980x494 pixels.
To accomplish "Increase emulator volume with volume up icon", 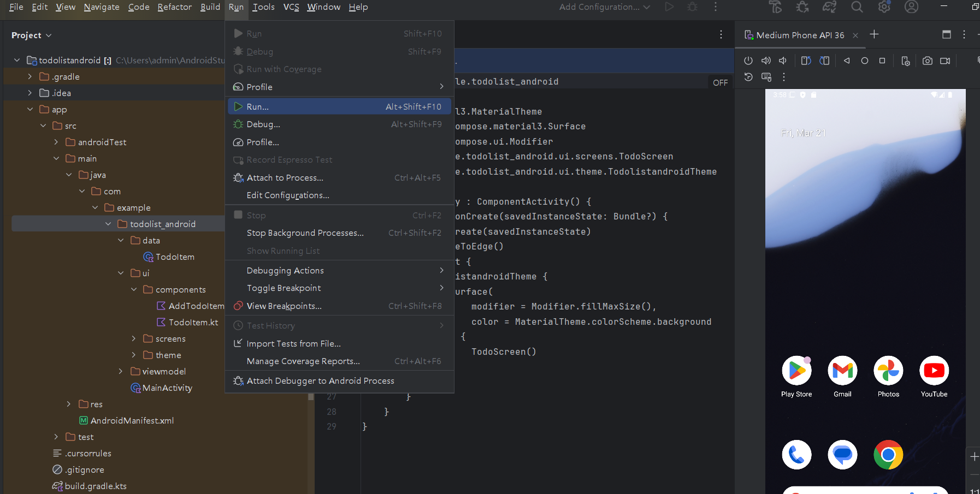I will click(766, 61).
